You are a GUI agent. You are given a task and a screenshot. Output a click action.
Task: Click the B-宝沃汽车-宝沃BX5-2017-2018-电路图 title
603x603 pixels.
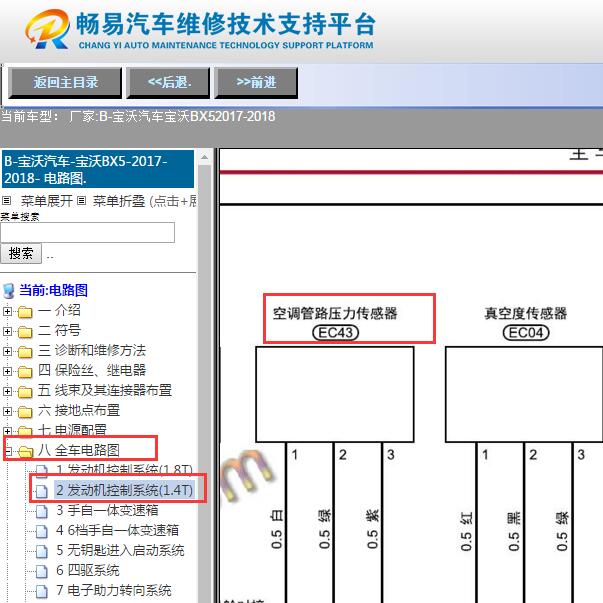pyautogui.click(x=98, y=169)
